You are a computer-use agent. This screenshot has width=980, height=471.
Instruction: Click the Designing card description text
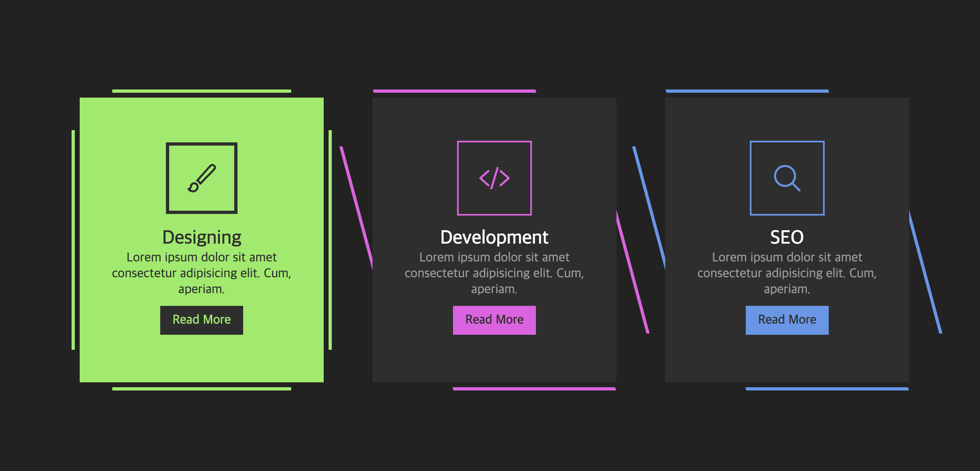[202, 273]
